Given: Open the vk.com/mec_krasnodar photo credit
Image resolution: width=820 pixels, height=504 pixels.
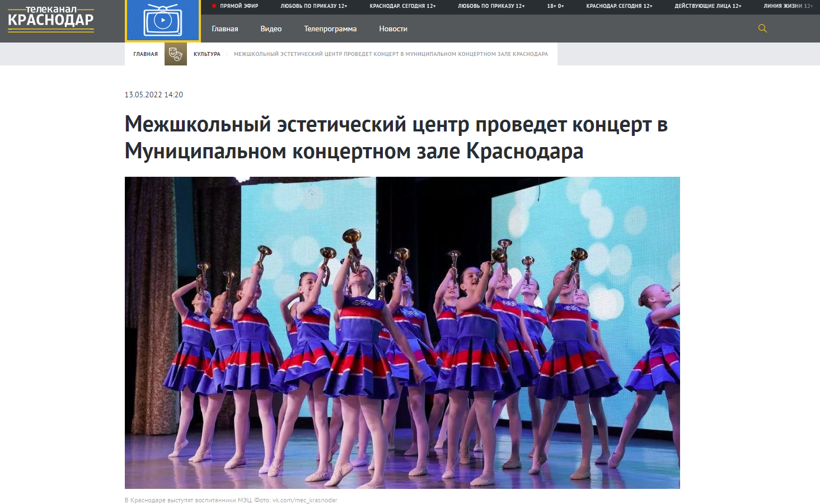Looking at the screenshot, I should coord(304,500).
